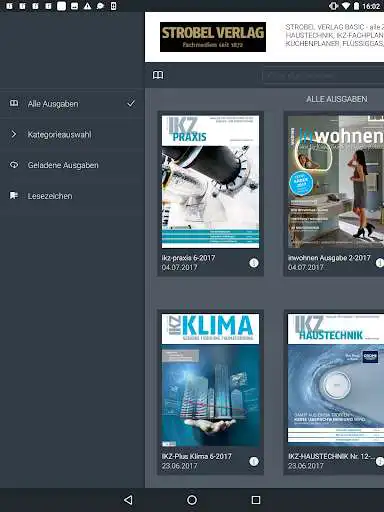The image size is (384, 512).
Task: Open the IKZ Praxis cover thumbnail
Action: click(210, 182)
